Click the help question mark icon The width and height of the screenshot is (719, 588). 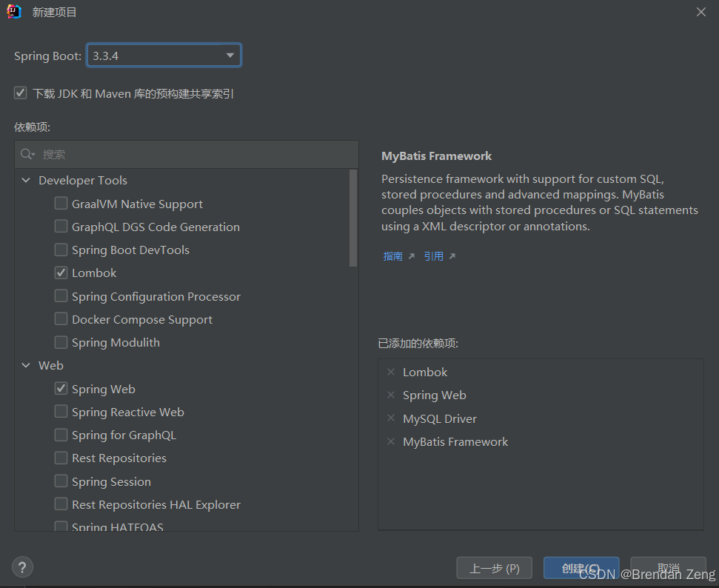pos(22,567)
